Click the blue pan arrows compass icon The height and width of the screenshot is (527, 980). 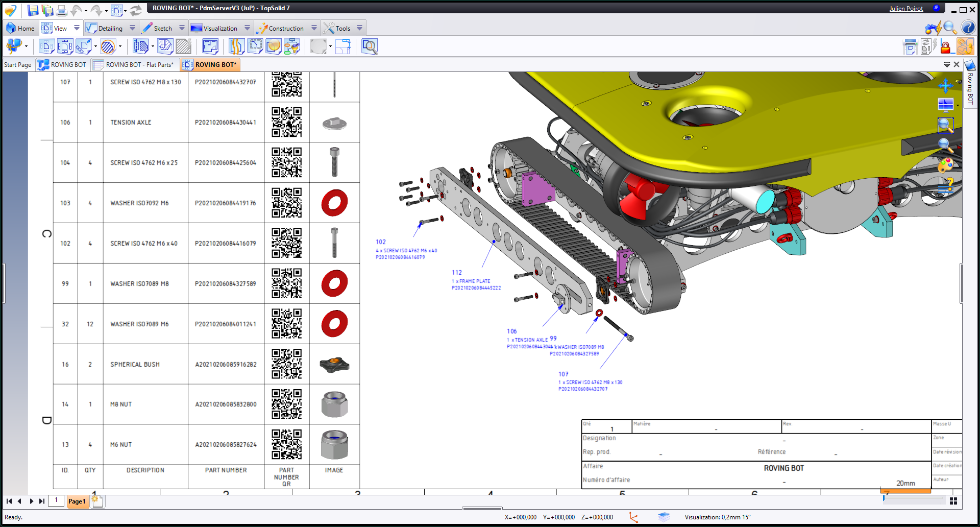(945, 85)
